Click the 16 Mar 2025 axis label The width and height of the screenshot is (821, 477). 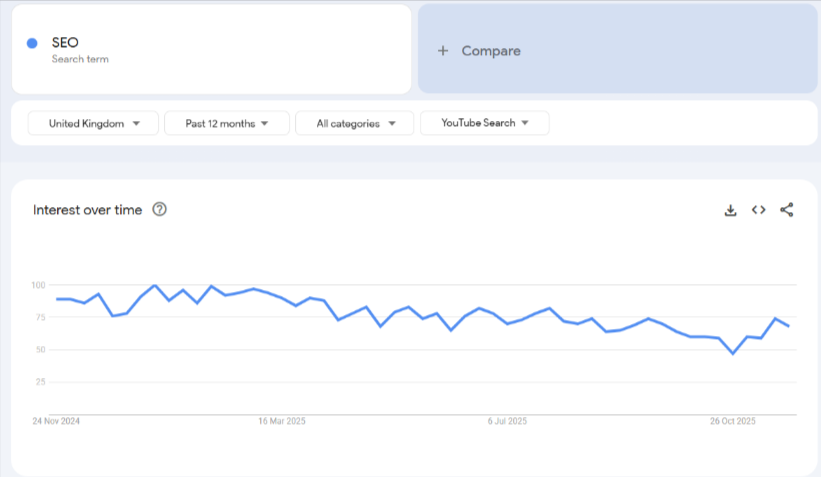tap(282, 421)
